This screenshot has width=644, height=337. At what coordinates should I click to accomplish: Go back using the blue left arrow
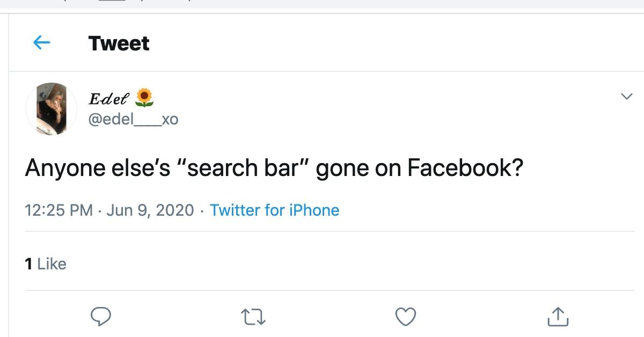(42, 43)
